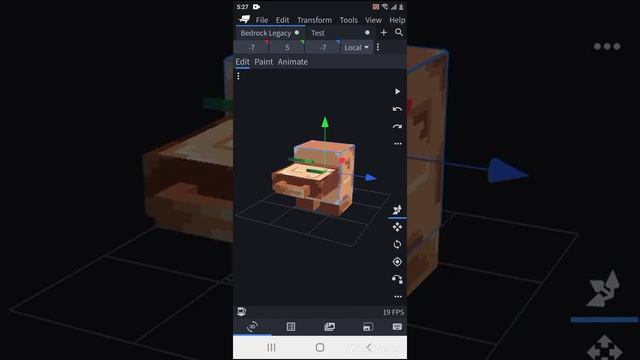The image size is (640, 360).
Task: Switch to the Bedrock Legacy project tab
Action: click(270, 33)
